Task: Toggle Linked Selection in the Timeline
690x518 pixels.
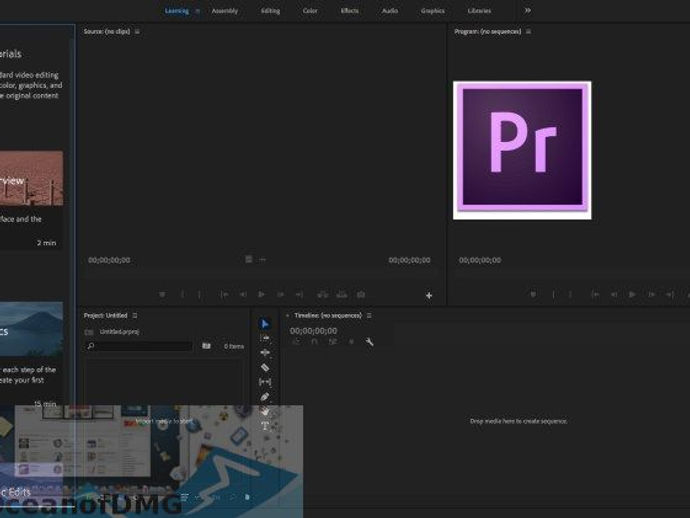Action: [x=333, y=342]
